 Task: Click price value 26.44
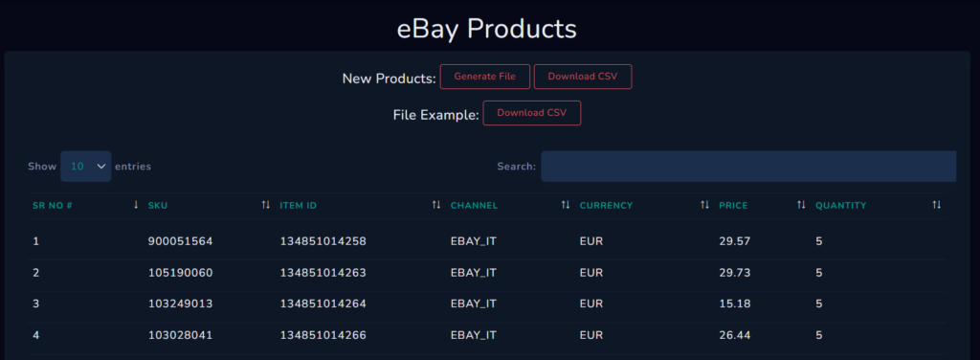coord(734,336)
